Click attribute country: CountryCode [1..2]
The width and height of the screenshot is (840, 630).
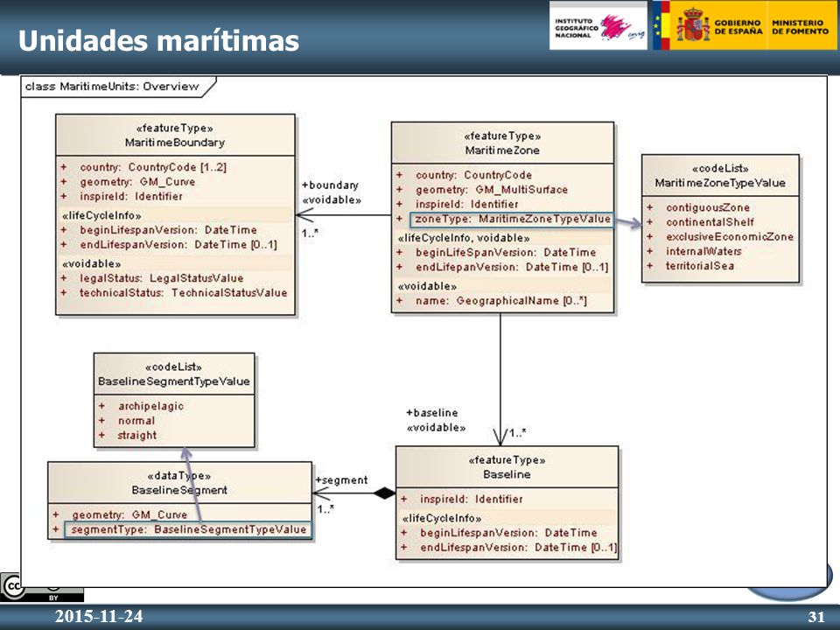[153, 167]
